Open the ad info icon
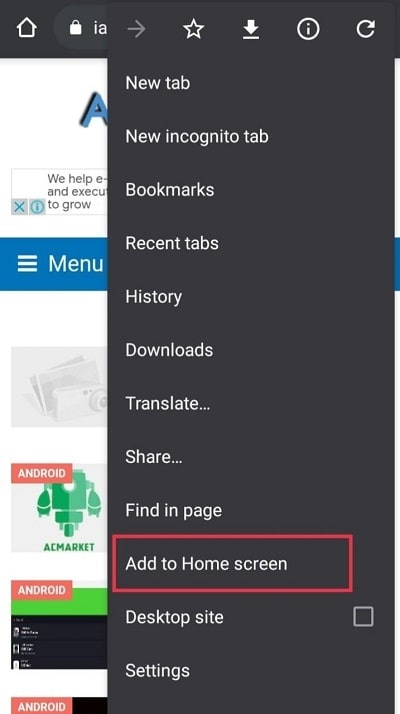Viewport: 400px width, 714px height. pyautogui.click(x=37, y=207)
